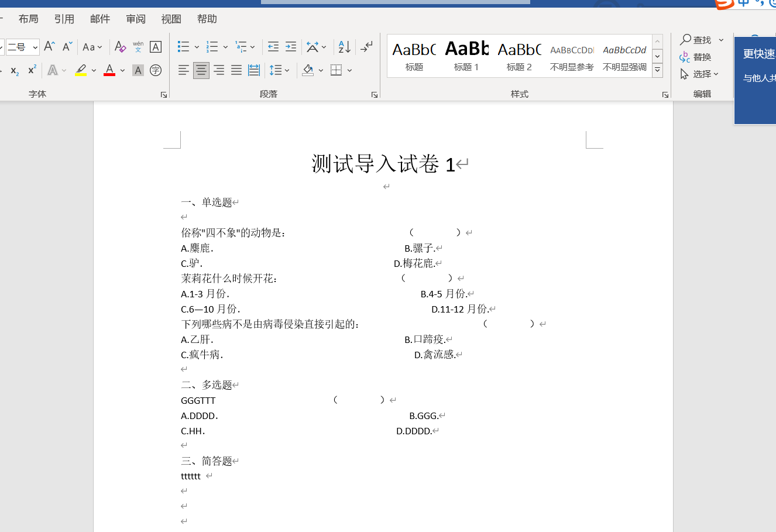Apply subscript formatting
This screenshot has width=776, height=532.
coord(15,70)
